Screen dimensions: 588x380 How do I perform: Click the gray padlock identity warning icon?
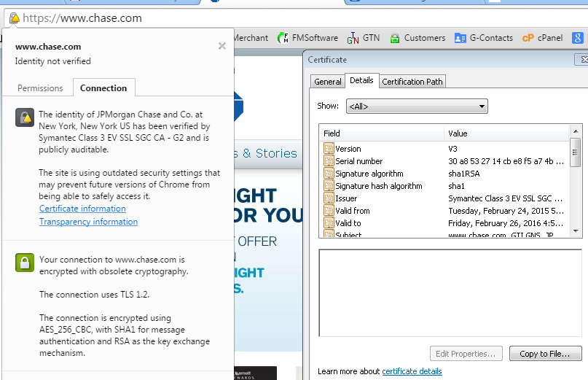[x=25, y=117]
